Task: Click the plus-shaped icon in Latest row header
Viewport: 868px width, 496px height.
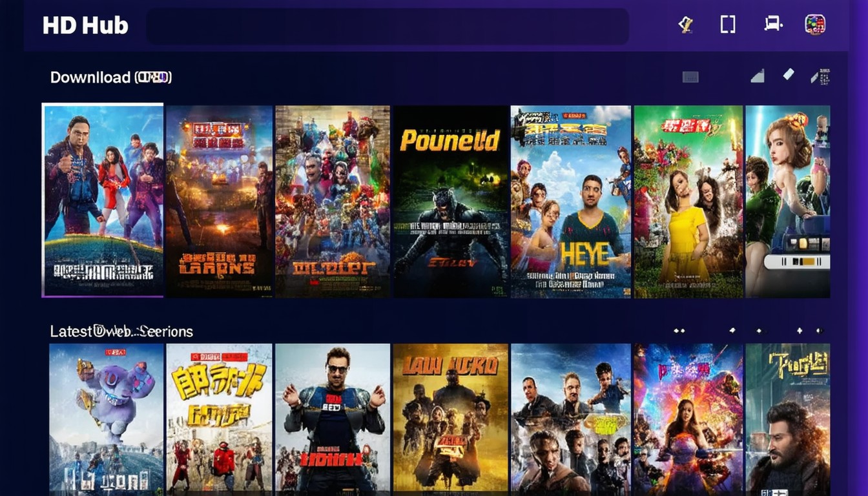Action: click(800, 331)
